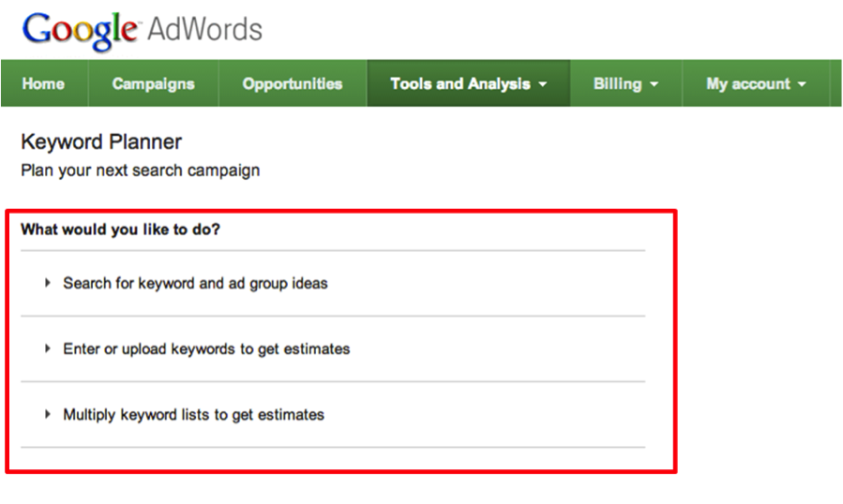Click the triangle beside Search for keyword ideas
This screenshot has height=504, width=843.
coord(48,283)
